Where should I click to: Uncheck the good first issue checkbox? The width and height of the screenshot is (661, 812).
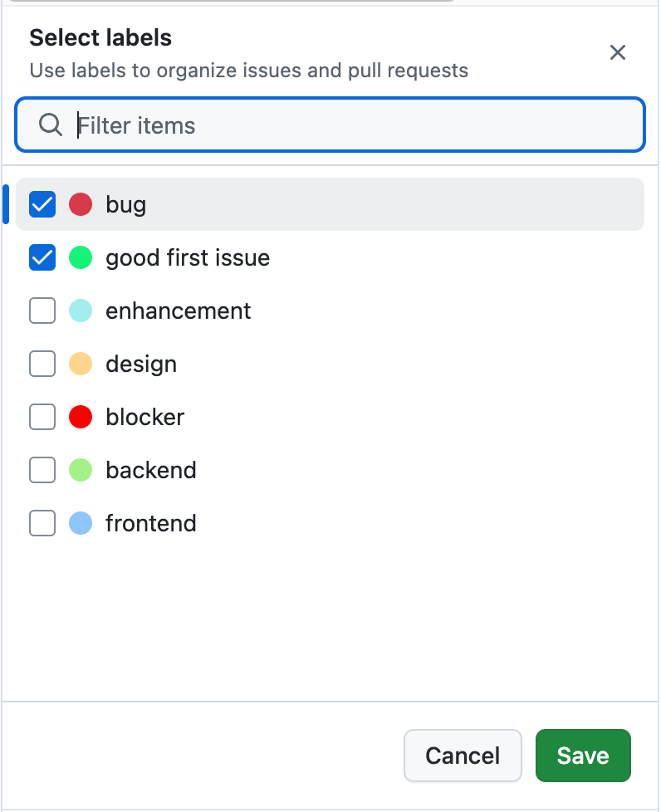(x=42, y=257)
